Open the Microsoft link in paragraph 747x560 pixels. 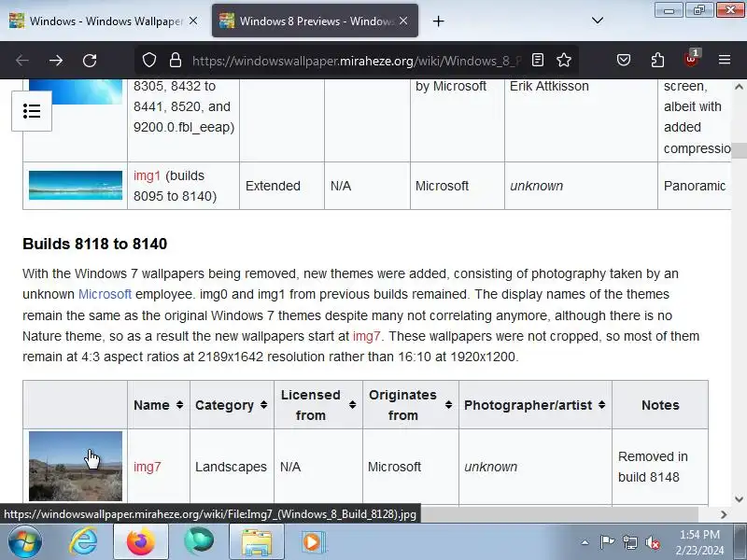105,294
